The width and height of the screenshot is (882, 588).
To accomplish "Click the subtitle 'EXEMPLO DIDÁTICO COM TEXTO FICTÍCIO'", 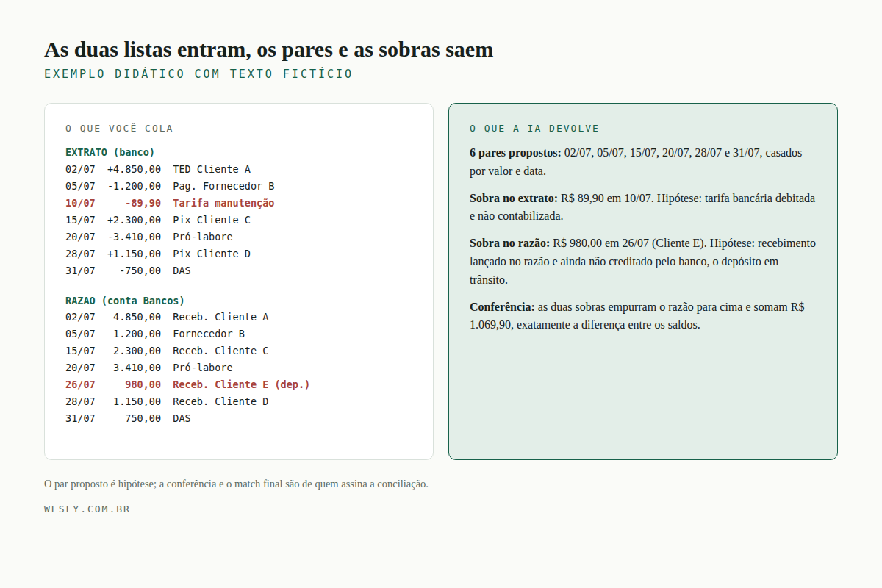I will point(198,74).
